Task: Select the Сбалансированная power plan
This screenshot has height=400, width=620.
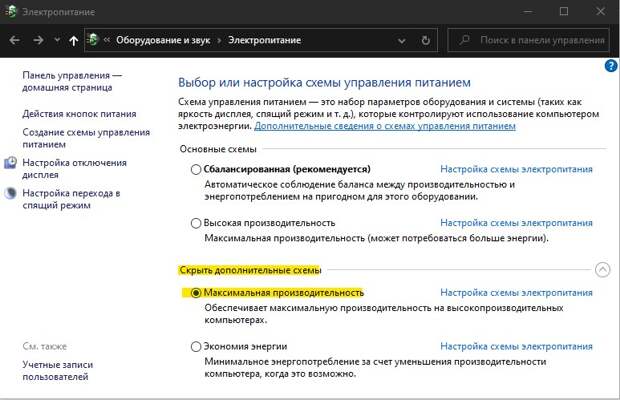Action: (x=196, y=170)
